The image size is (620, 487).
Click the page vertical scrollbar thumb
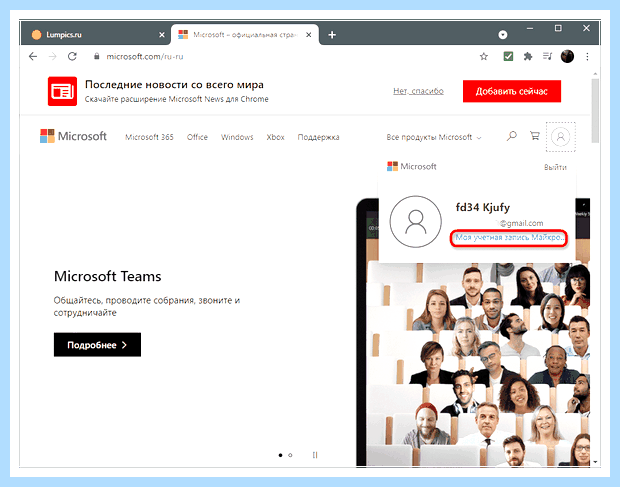point(595,111)
